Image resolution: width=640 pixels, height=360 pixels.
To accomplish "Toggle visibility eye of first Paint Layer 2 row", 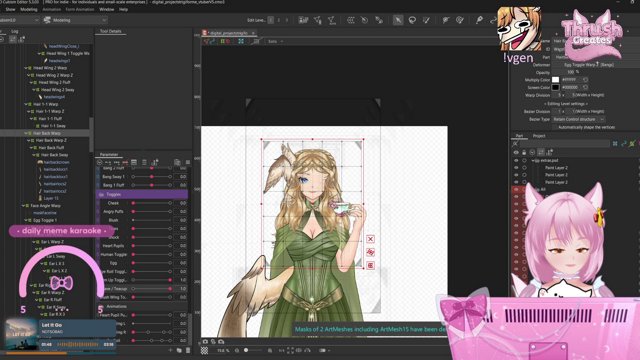I will 516,168.
